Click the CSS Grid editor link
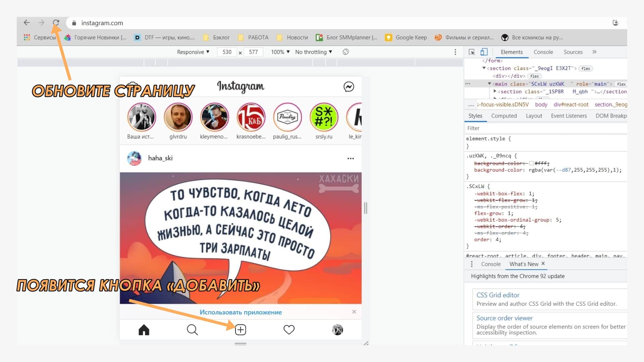 click(x=498, y=295)
